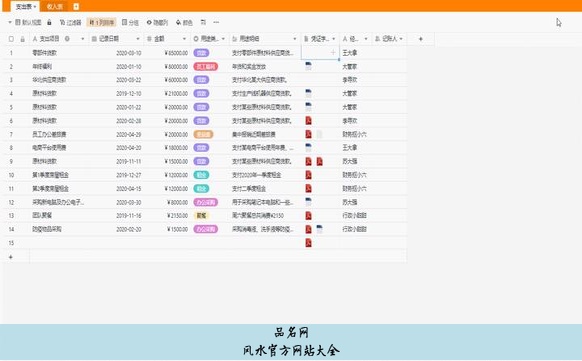The width and height of the screenshot is (582, 361).
Task: Open the 颜色 row color tool
Action: 184,23
